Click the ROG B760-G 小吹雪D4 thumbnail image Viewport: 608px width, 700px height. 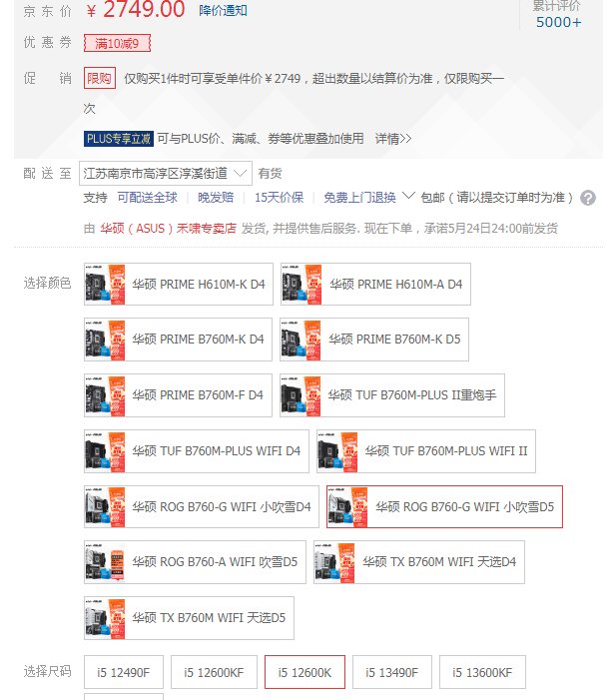pyautogui.click(x=105, y=506)
